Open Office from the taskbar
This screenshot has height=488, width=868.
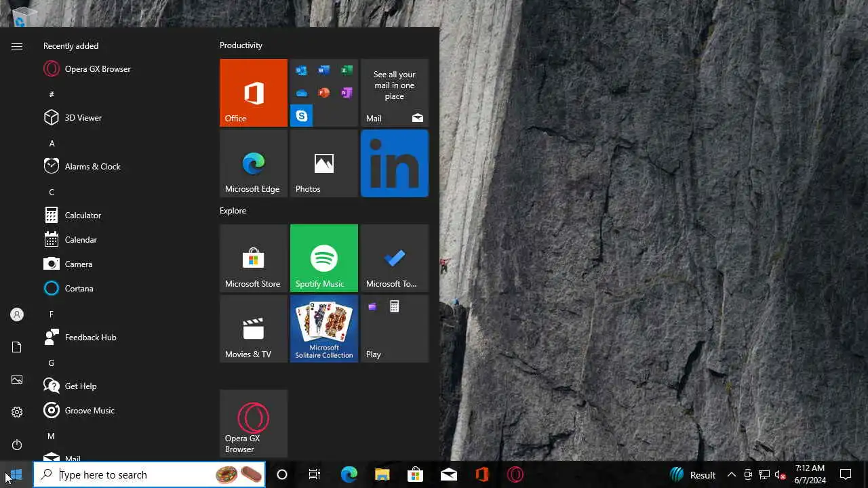482,474
